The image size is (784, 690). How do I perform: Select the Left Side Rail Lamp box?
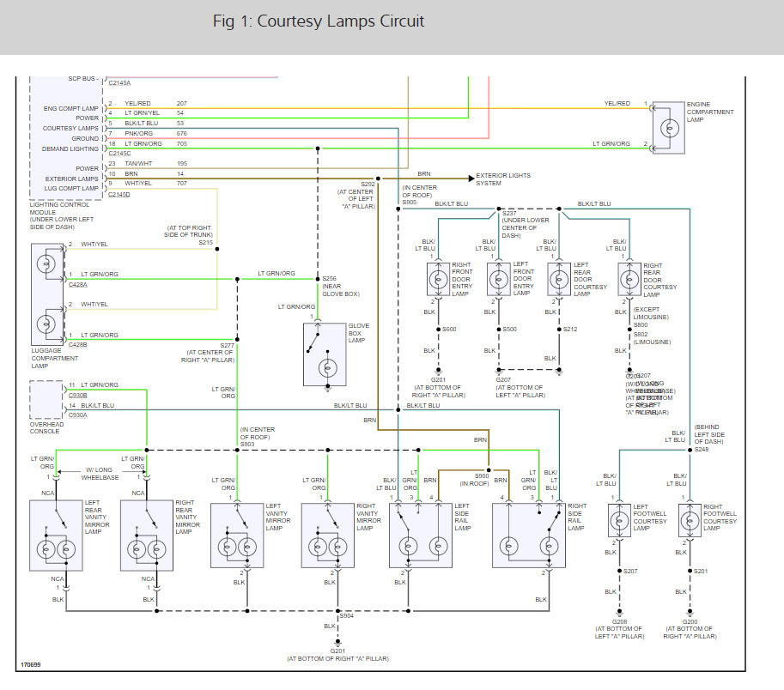[421, 536]
